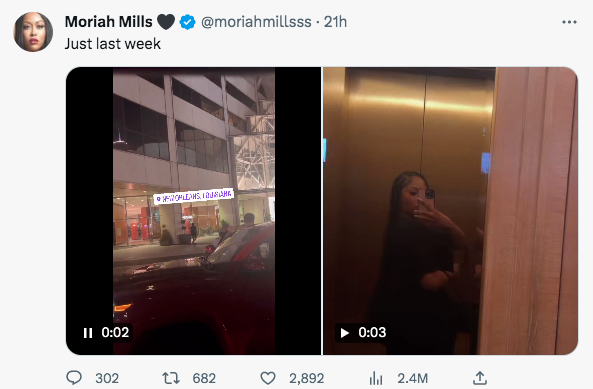
Task: Open the three-dot more options menu
Action: click(x=569, y=22)
